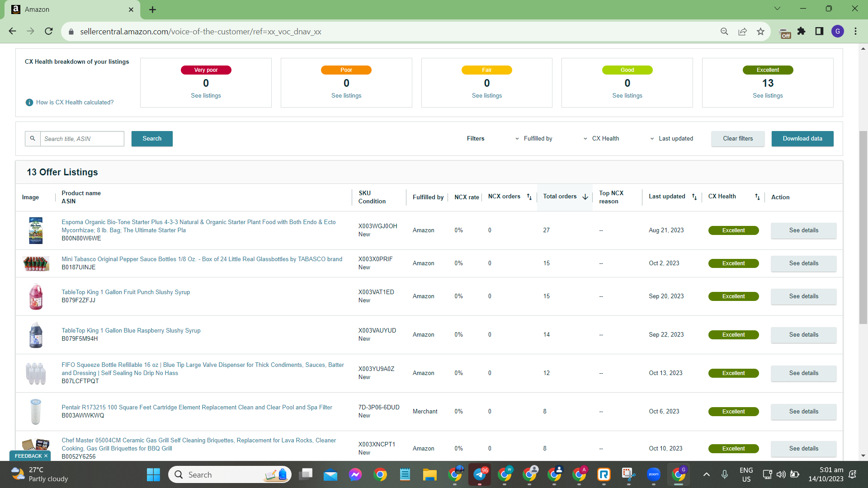Sort by CX Health column arrows
Viewport: 868px width, 488px height.
point(757,197)
